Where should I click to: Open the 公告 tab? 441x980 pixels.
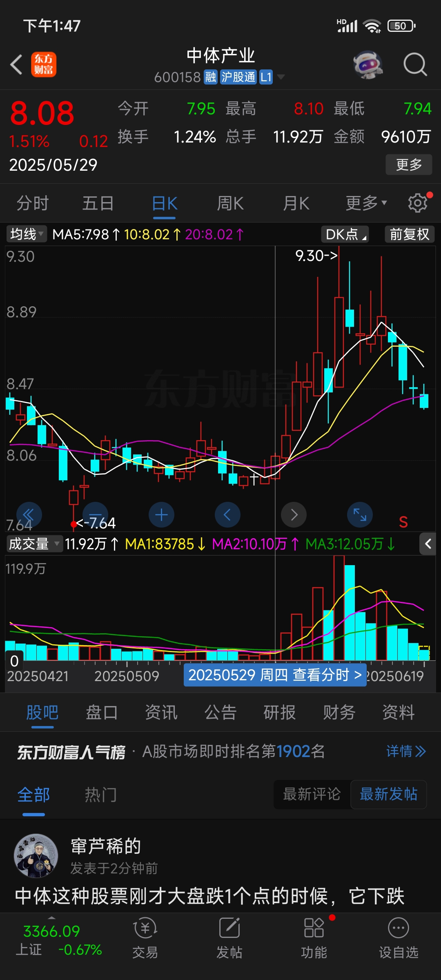pos(220,713)
